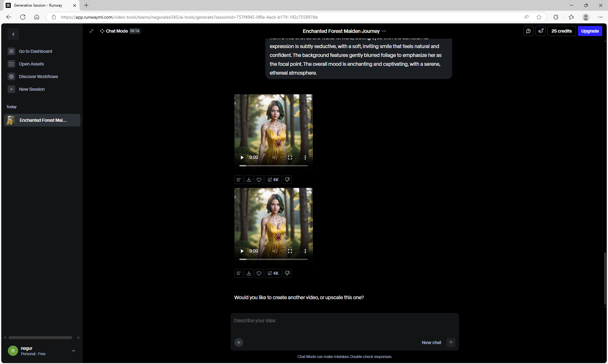
Task: Add attachment with the plus icon
Action: [239, 342]
